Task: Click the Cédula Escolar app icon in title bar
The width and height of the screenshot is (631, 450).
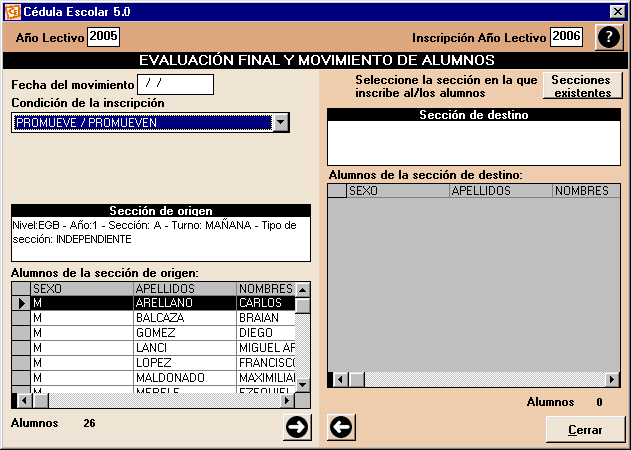Action: click(12, 12)
